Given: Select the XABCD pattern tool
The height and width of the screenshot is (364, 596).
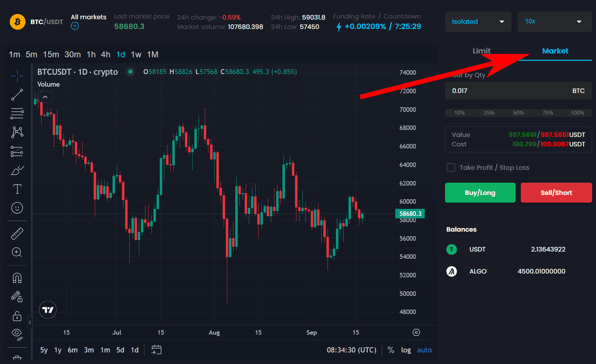Looking at the screenshot, I should pyautogui.click(x=17, y=132).
